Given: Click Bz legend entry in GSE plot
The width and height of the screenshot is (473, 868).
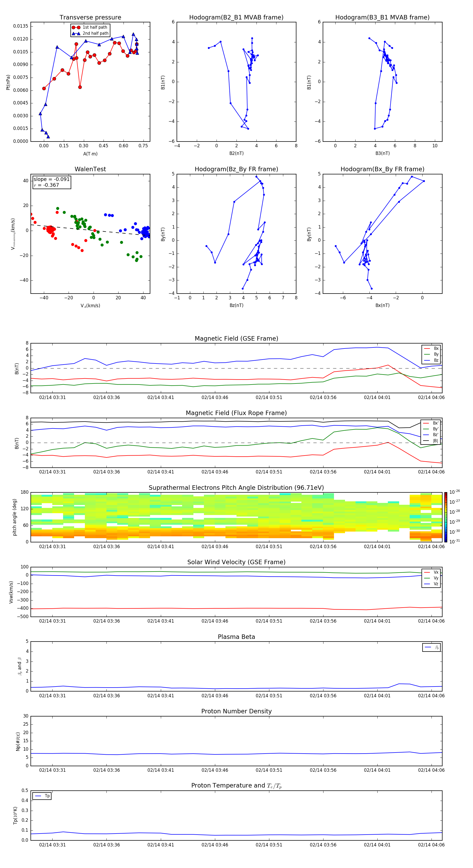Looking at the screenshot, I should [431, 360].
